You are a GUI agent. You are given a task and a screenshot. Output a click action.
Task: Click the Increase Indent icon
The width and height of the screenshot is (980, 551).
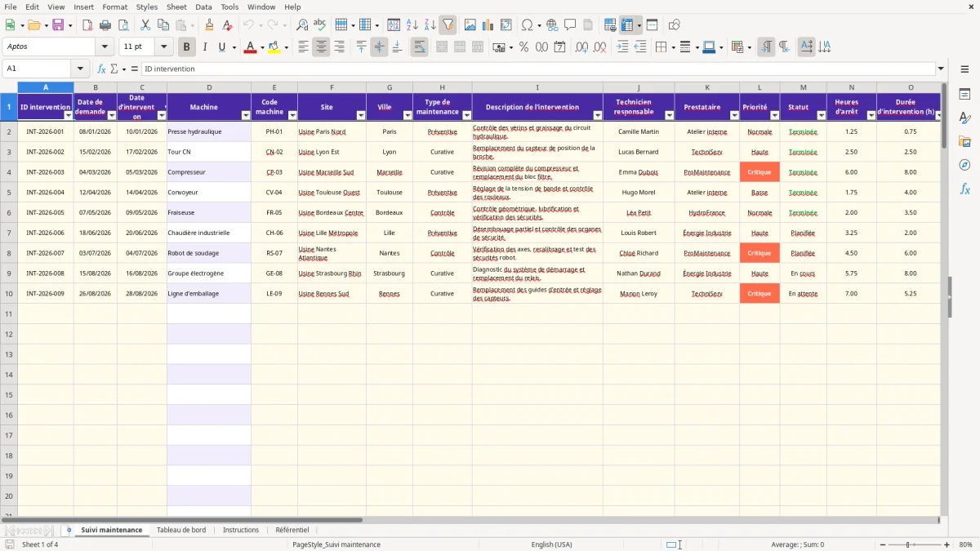pyautogui.click(x=623, y=47)
